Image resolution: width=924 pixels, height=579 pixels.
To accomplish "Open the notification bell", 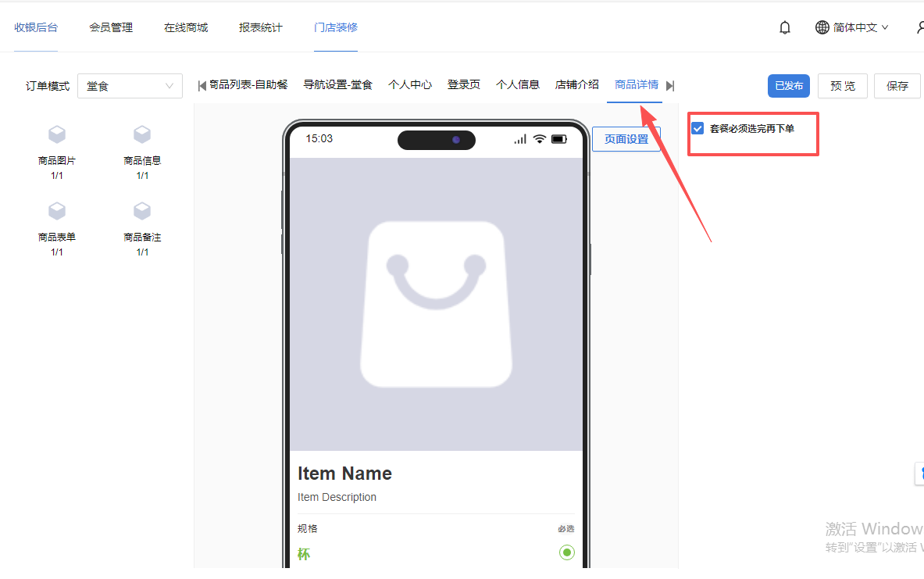I will [785, 27].
